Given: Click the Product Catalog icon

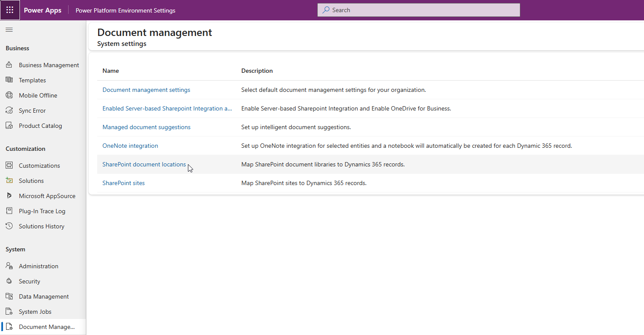Looking at the screenshot, I should click(x=9, y=126).
